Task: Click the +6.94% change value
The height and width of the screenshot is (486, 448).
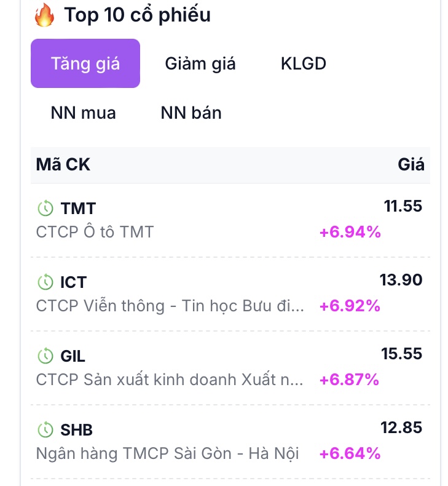Action: (x=350, y=232)
